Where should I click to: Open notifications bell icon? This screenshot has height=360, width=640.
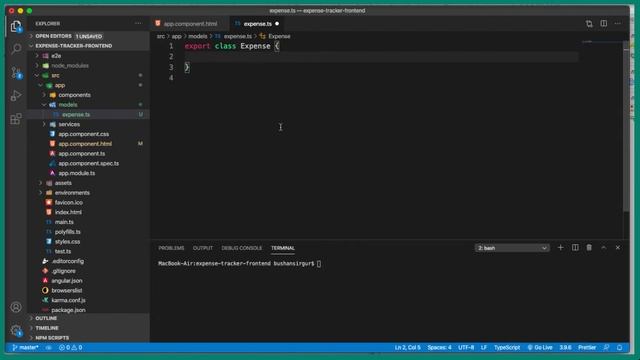[620, 347]
